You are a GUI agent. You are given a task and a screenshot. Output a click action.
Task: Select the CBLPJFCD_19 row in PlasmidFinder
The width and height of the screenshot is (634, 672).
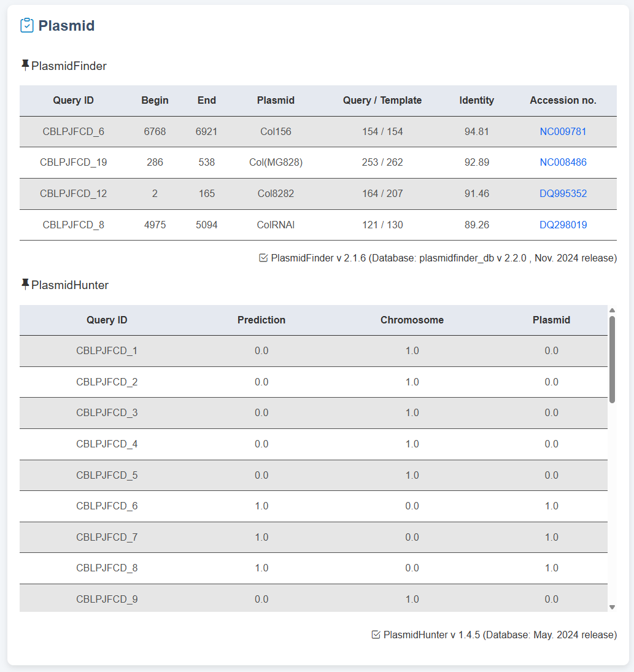(74, 163)
